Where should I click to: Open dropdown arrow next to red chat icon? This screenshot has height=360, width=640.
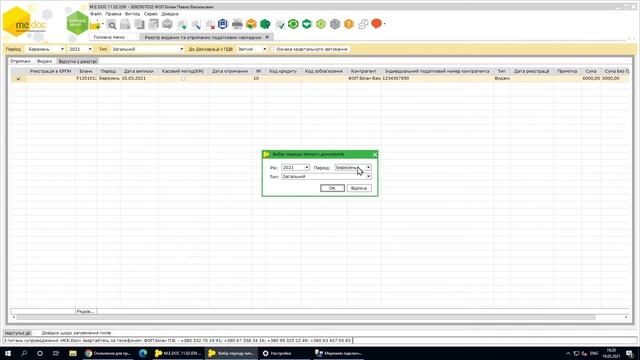pyautogui.click(x=384, y=24)
